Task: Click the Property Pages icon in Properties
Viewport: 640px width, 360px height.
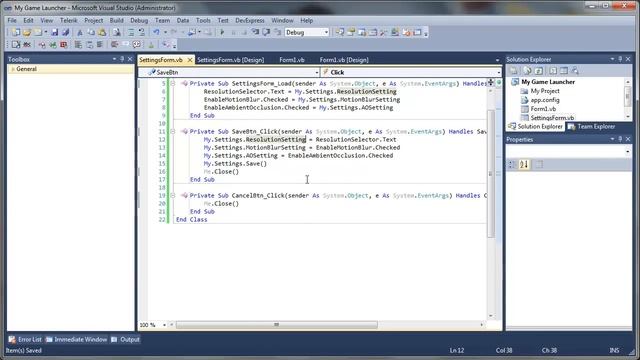Action: click(539, 164)
